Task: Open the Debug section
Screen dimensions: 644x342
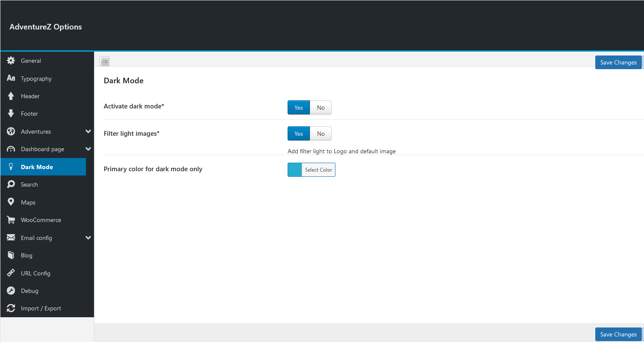Action: pyautogui.click(x=47, y=291)
